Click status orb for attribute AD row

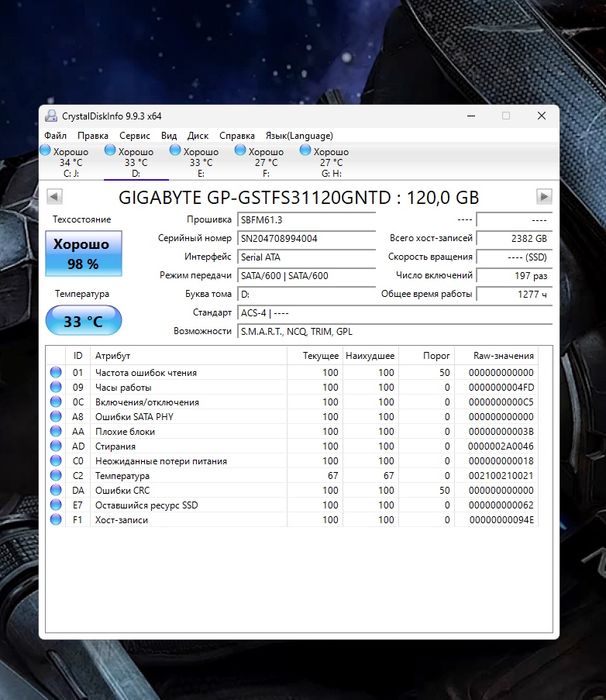(56, 446)
